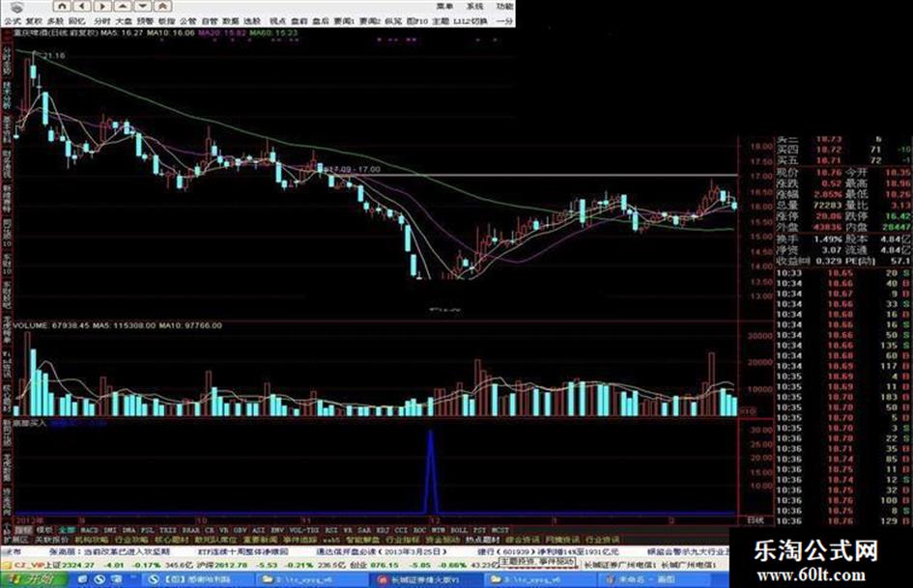
Task: Click the back (left arrow) toolbar icon
Action: click(82, 6)
